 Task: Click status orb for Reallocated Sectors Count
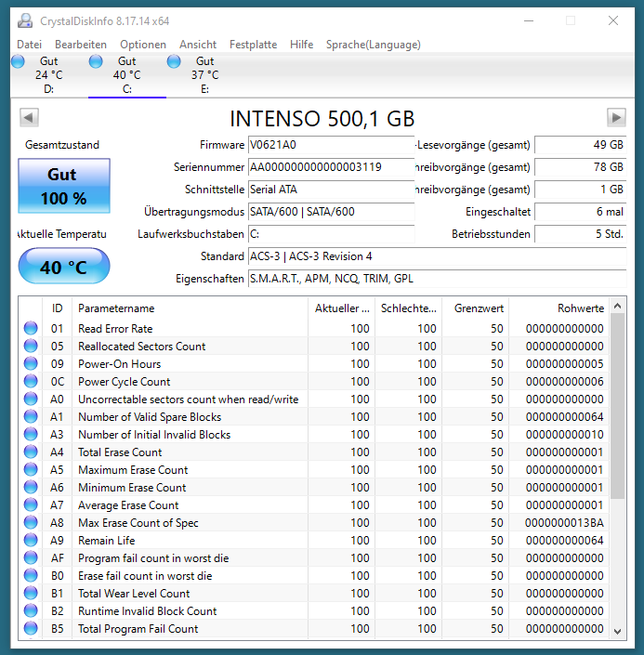31,346
